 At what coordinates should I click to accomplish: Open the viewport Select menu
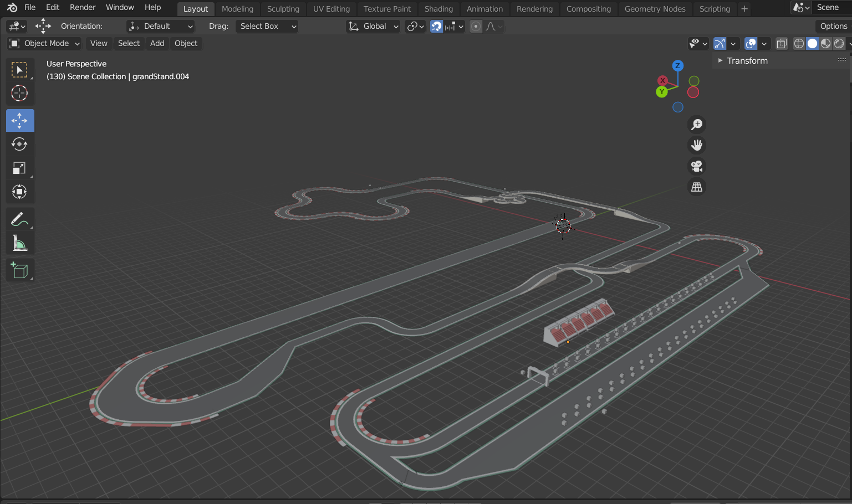coord(129,43)
